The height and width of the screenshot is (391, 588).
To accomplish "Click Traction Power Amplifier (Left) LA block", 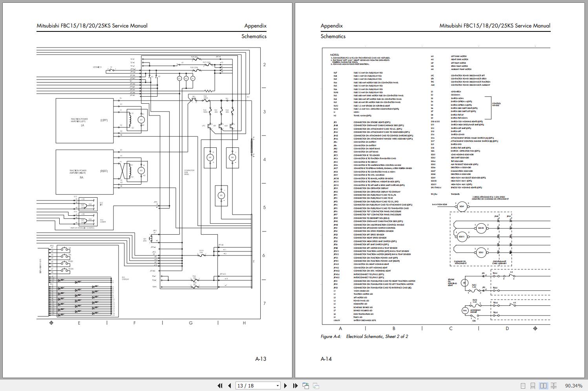I will click(x=84, y=121).
